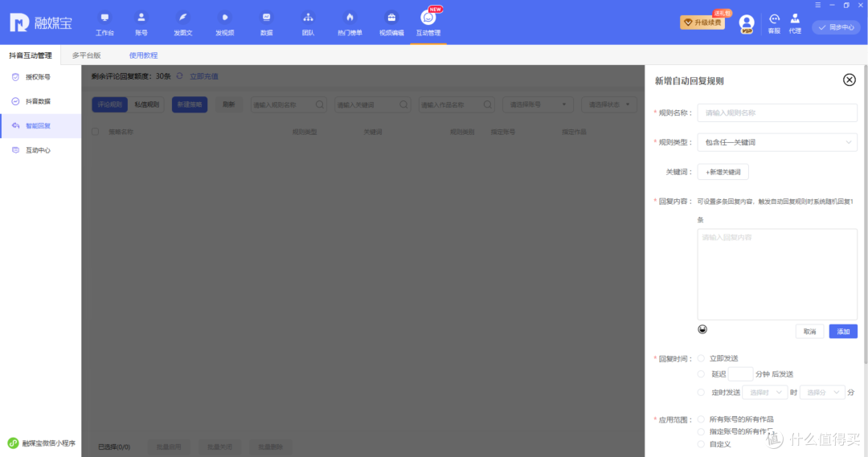Click search icon in 作品名称 field
This screenshot has width=868, height=457.
coord(487,104)
